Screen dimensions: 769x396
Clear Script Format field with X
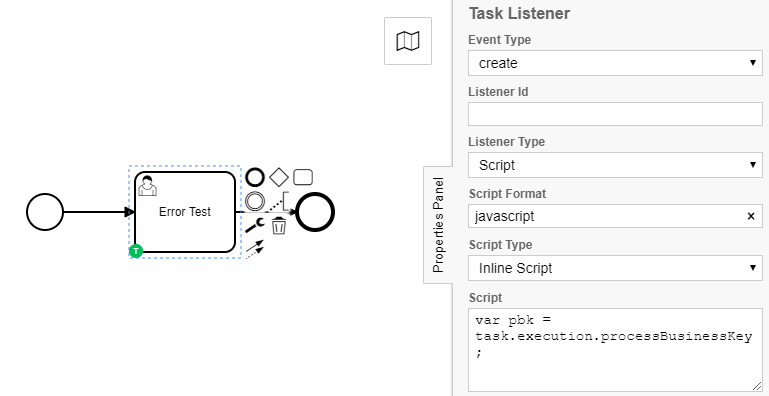751,216
